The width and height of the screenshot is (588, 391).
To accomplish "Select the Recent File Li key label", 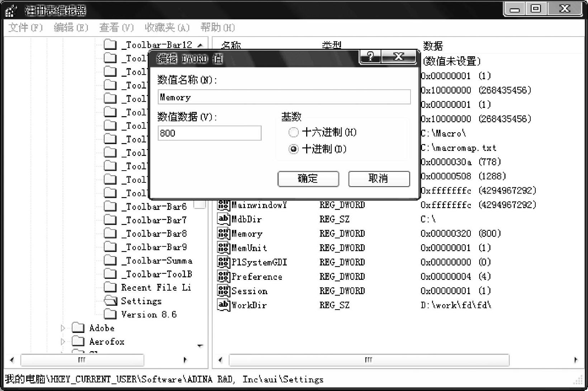I will [156, 287].
